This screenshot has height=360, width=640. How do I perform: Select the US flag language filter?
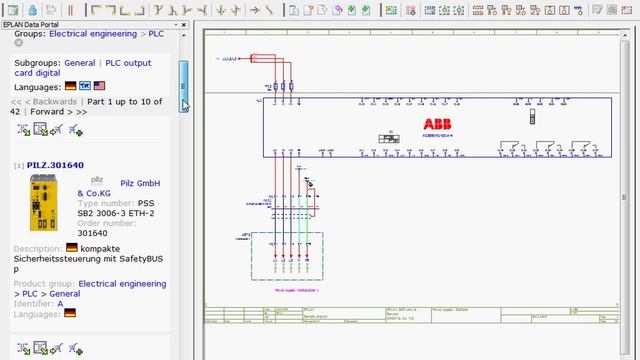tap(99, 86)
